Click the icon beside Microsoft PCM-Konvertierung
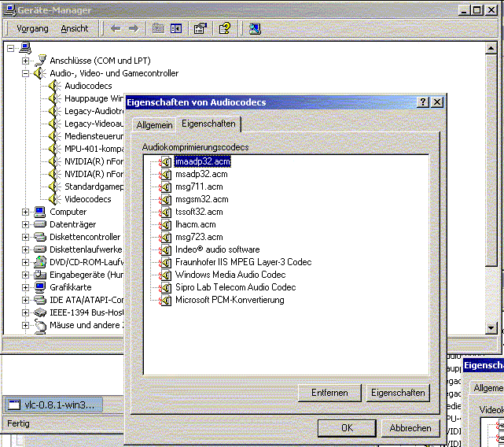 tap(165, 300)
